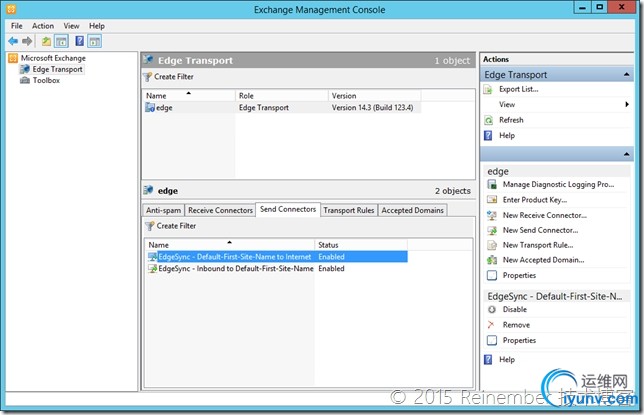This screenshot has height=415, width=644.
Task: Collapse the Edge Transport actions section
Action: click(626, 74)
